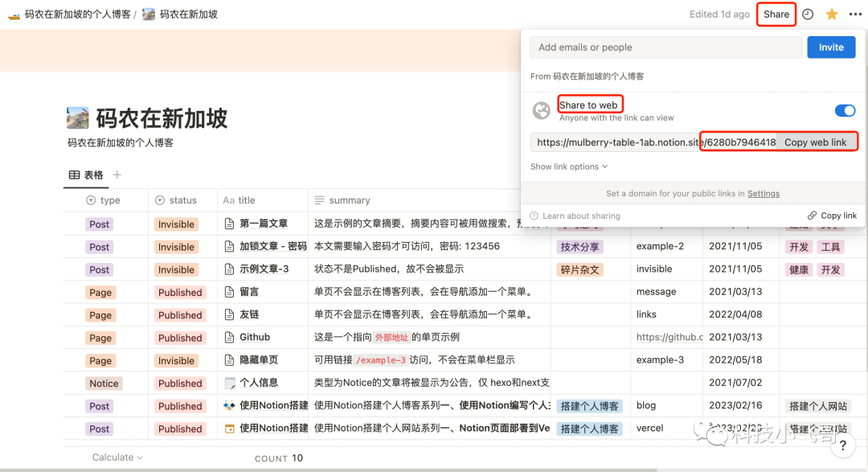Click the COUNT 10 footer value
The width and height of the screenshot is (868, 472).
[278, 458]
